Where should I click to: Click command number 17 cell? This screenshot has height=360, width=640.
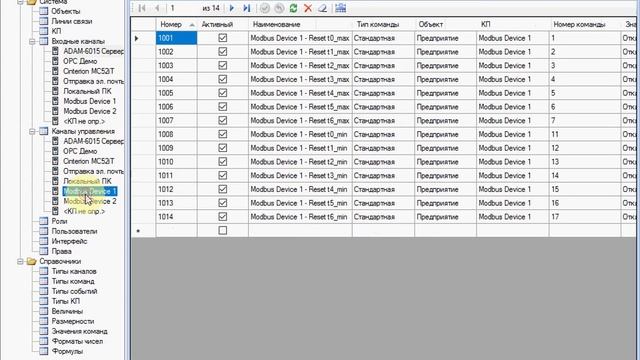pyautogui.click(x=585, y=217)
